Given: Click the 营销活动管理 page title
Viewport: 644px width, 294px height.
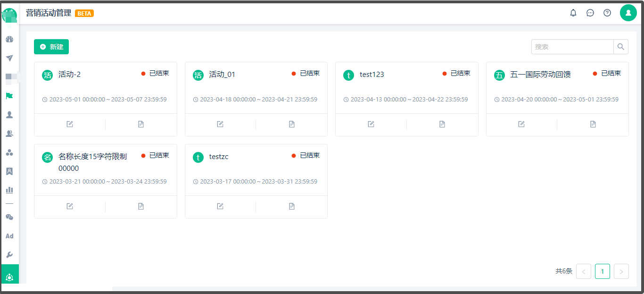Looking at the screenshot, I should [x=49, y=13].
